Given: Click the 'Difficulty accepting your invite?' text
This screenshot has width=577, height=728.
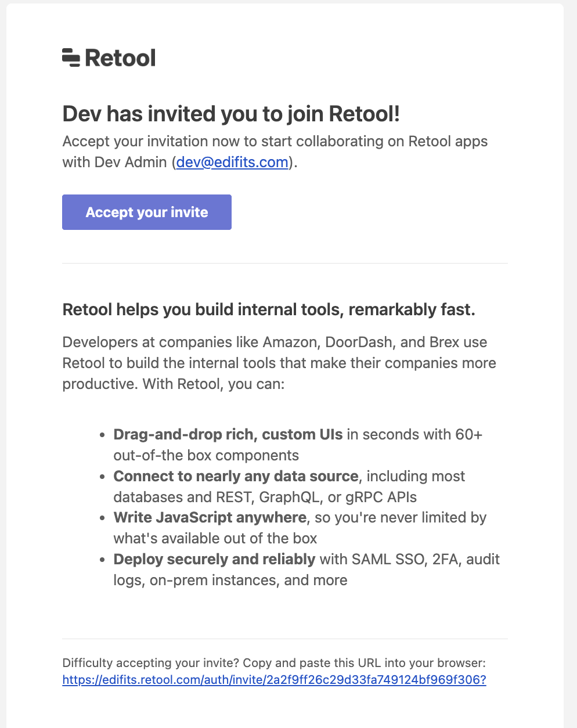Looking at the screenshot, I should (x=150, y=663).
